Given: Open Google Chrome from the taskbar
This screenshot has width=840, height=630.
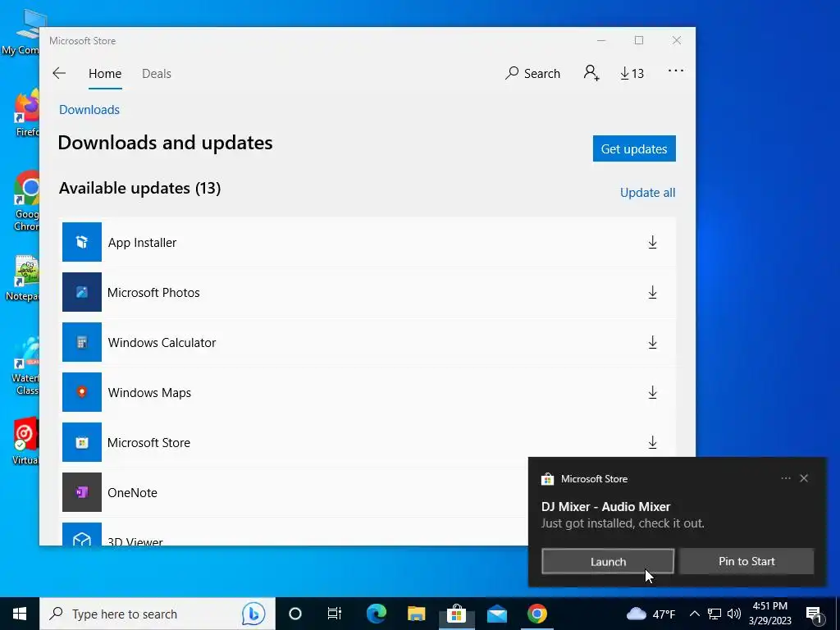Looking at the screenshot, I should (x=536, y=614).
